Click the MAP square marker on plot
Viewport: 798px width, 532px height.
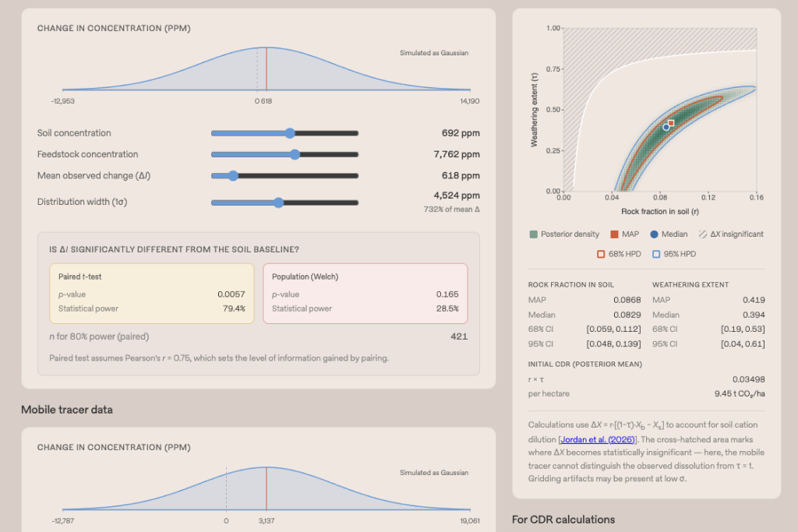(x=671, y=123)
